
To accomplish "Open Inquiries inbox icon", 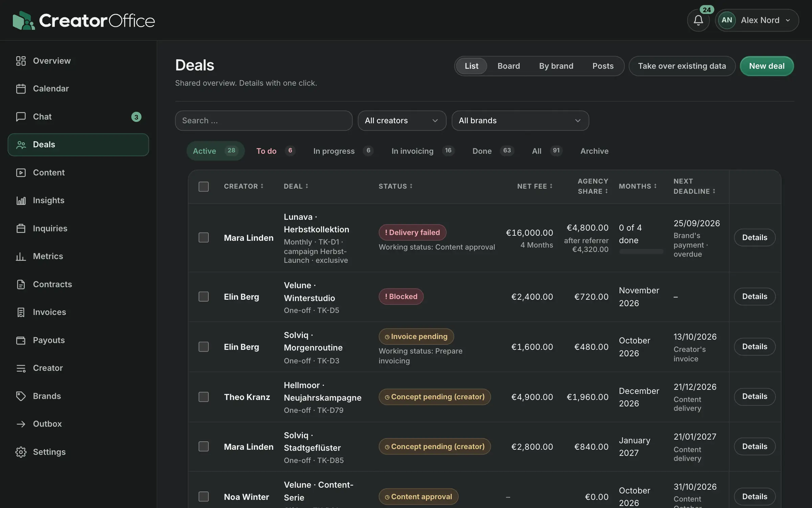I will 21,229.
